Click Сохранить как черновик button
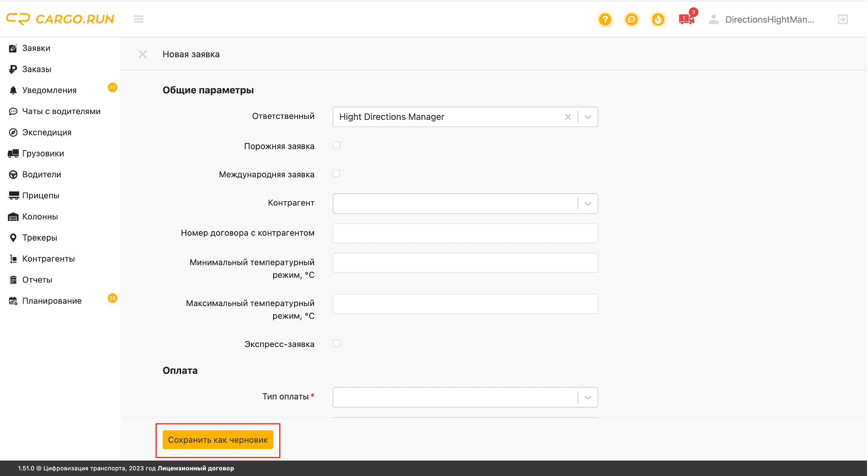The image size is (868, 476). [x=218, y=440]
